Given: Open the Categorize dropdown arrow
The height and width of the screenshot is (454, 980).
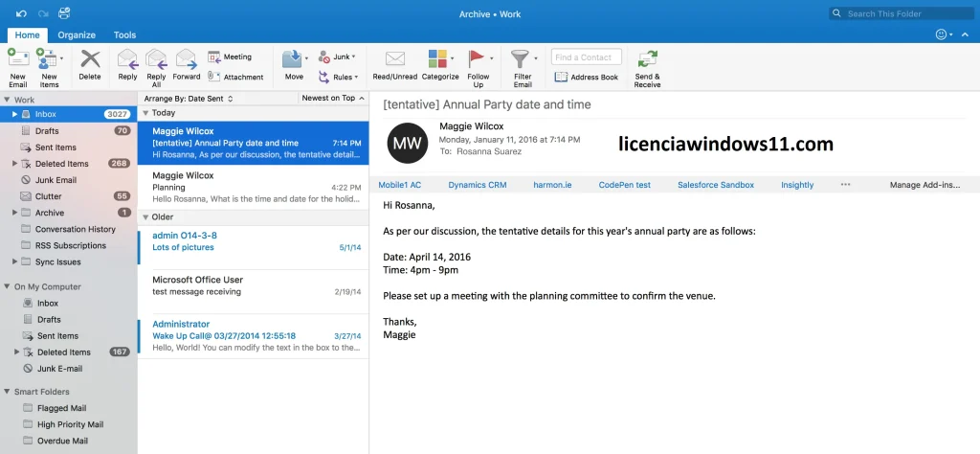Looking at the screenshot, I should (x=452, y=58).
